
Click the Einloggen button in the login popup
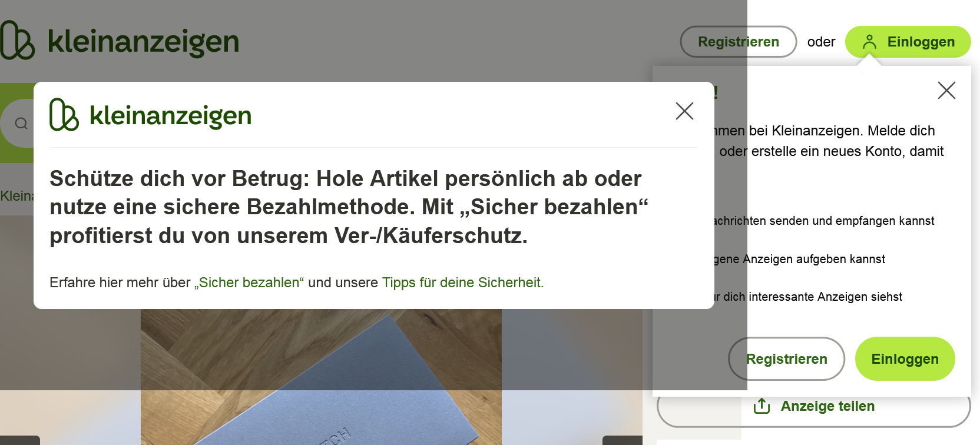(905, 359)
